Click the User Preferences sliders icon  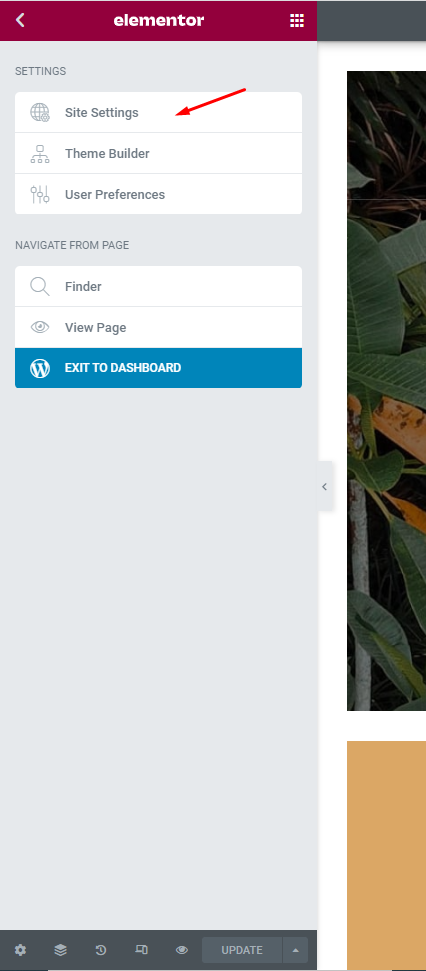click(40, 194)
